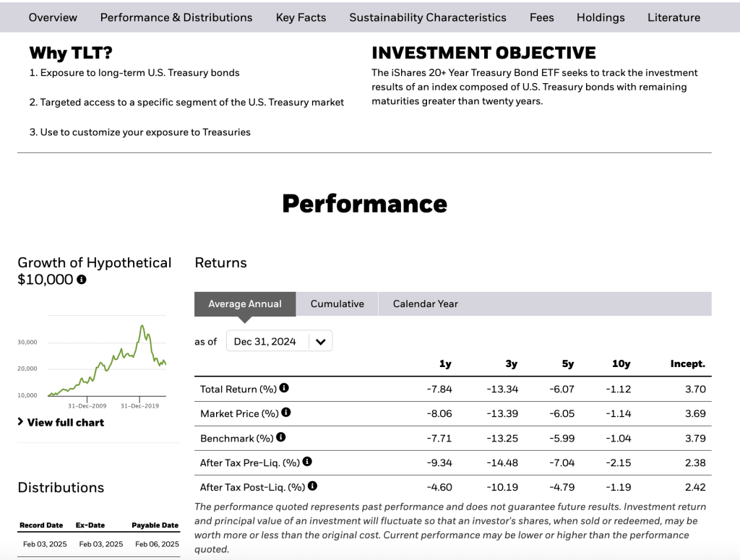Open the Fees section

[x=541, y=17]
